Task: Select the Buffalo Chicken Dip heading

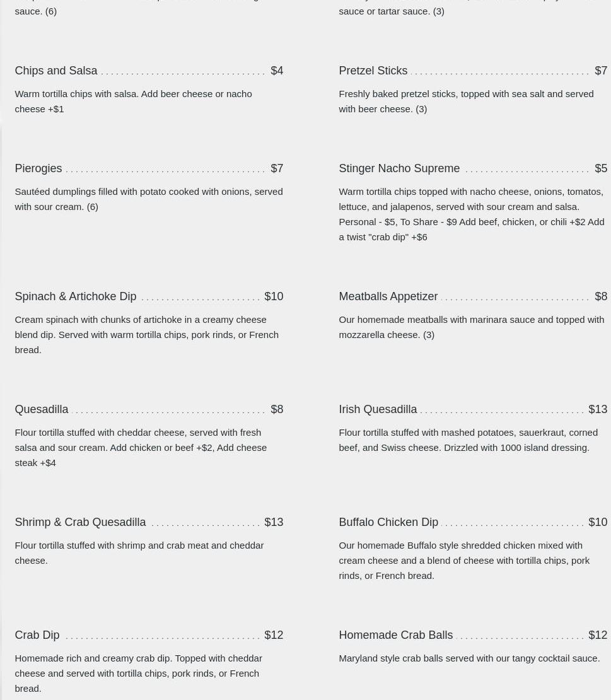Action: tap(388, 522)
